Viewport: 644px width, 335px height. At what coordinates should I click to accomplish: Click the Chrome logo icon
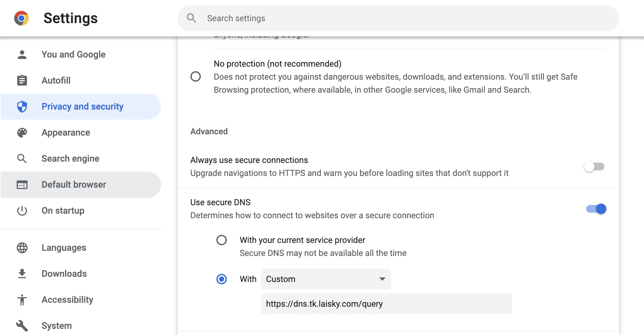(x=21, y=18)
